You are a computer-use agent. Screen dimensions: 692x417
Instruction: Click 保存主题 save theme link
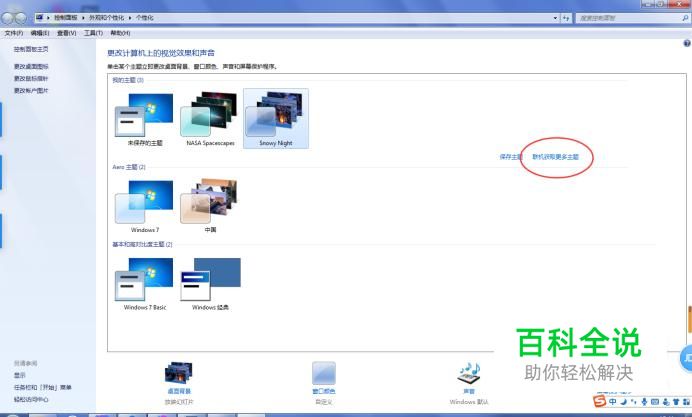point(511,157)
